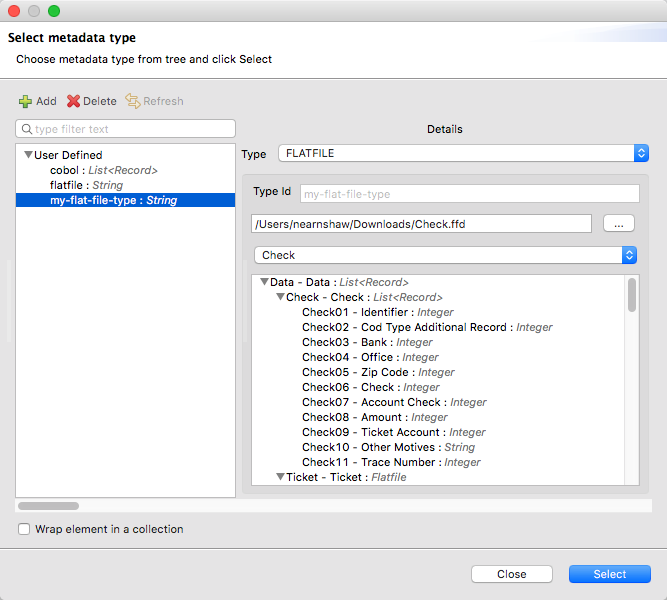Select the flatfile String type entry
The image size is (667, 600).
[x=86, y=186]
